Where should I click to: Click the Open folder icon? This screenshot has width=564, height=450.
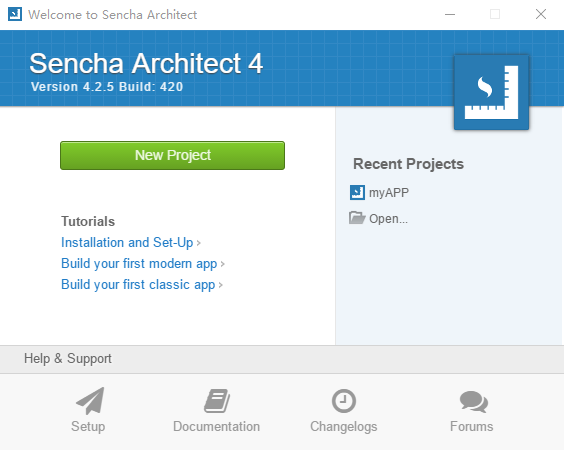click(357, 218)
